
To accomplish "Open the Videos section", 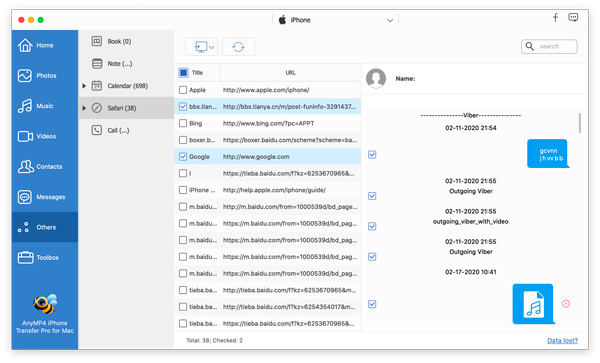I will tap(44, 136).
